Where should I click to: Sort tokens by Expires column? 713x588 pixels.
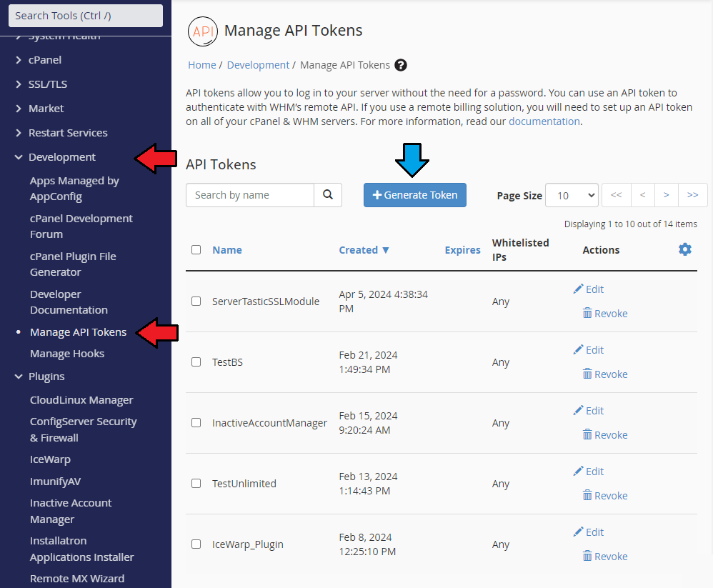pos(462,250)
